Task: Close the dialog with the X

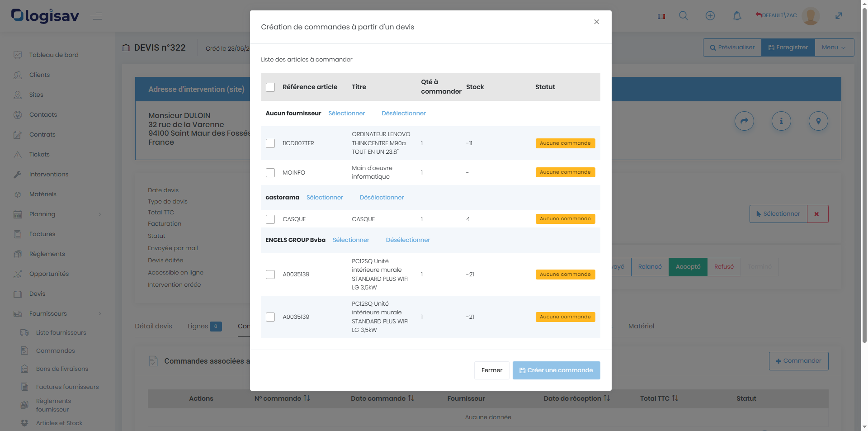Action: click(596, 22)
